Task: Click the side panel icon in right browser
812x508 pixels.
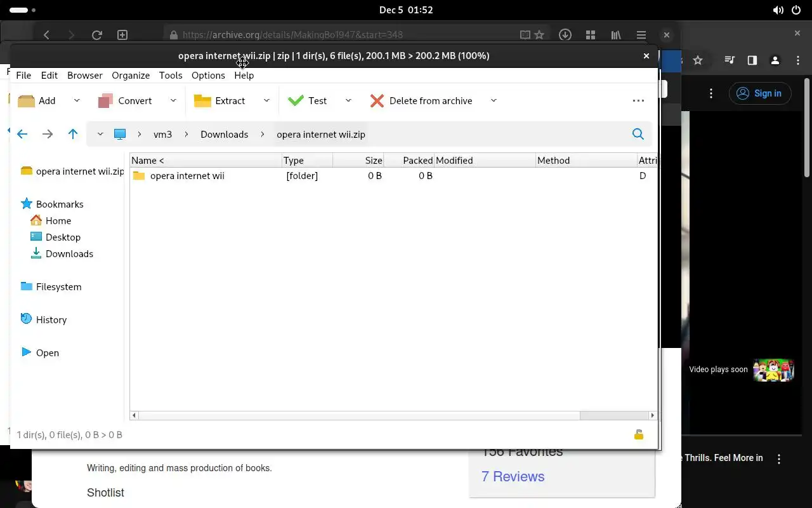Action: 752,60
